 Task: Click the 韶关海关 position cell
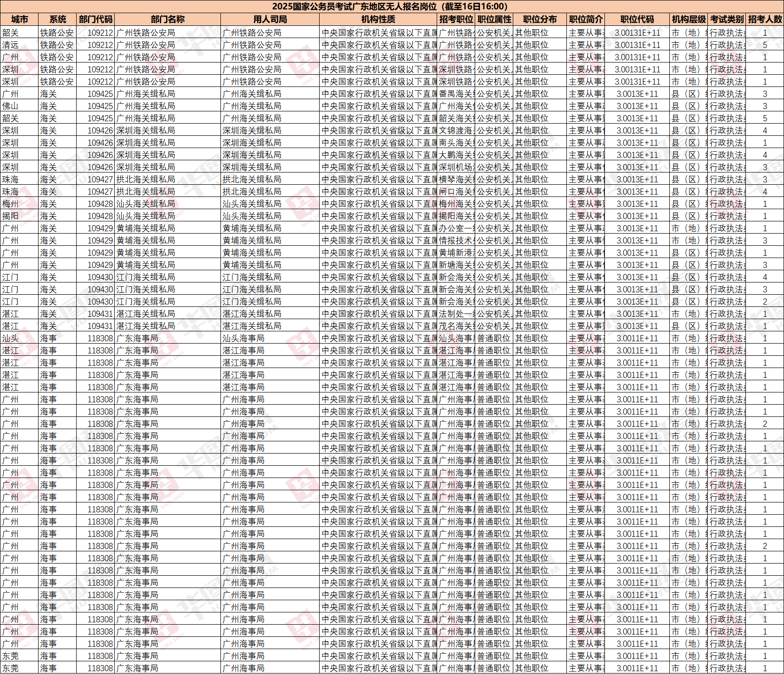456,118
